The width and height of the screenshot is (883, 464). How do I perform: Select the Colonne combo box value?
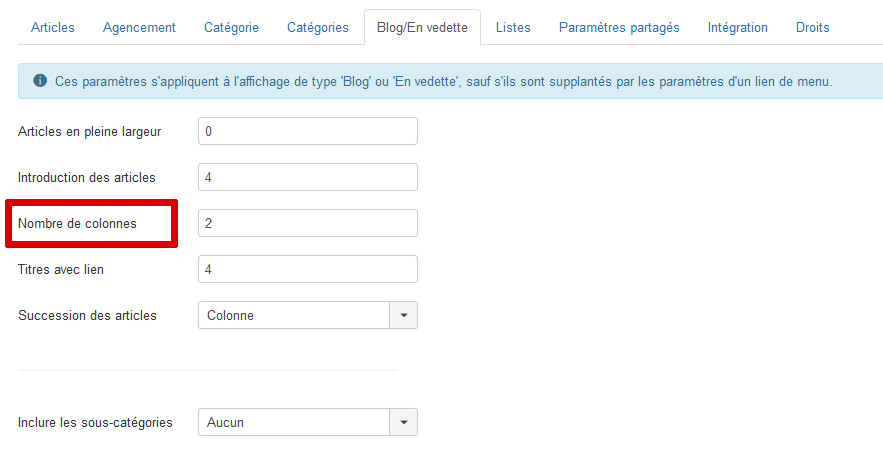tap(294, 315)
